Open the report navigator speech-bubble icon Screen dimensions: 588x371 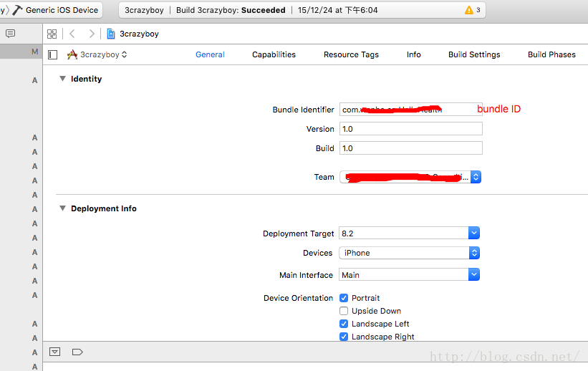[x=11, y=34]
